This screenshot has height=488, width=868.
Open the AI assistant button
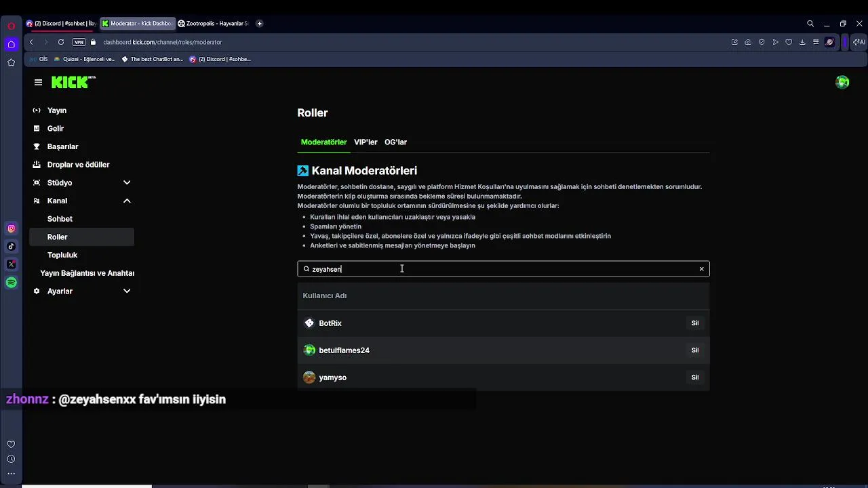click(x=859, y=42)
